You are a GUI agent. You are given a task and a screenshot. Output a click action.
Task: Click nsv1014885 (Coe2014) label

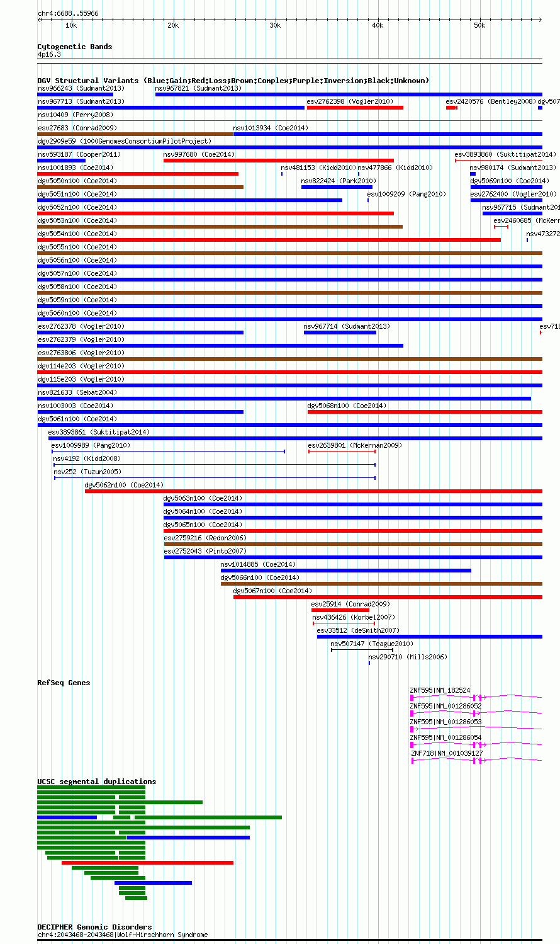click(x=258, y=564)
